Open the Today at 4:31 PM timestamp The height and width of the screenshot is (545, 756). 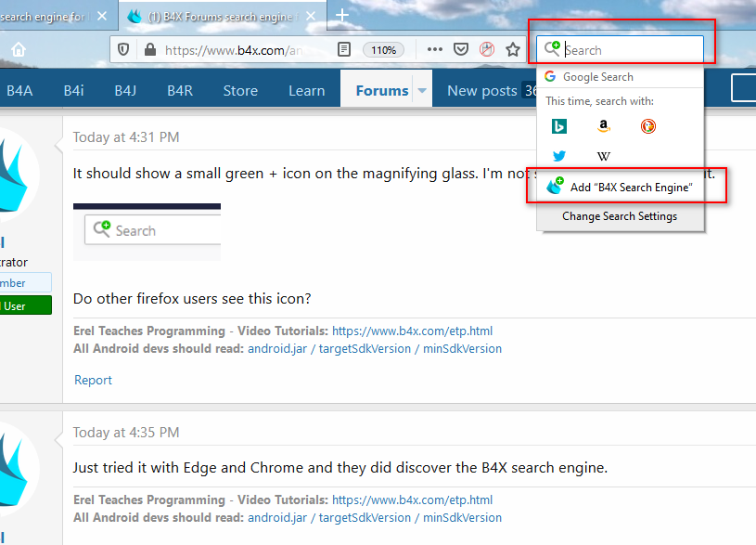126,137
